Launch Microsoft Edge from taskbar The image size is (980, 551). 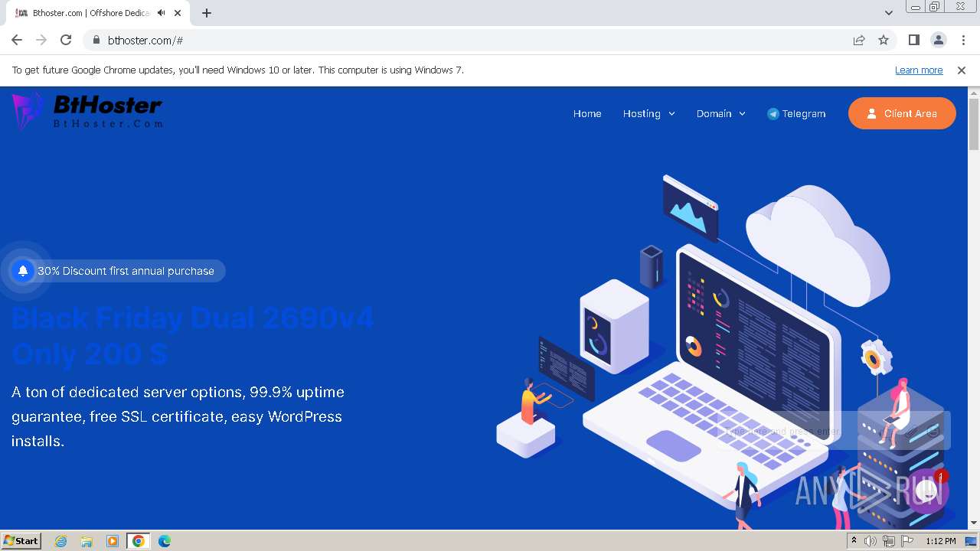(165, 541)
